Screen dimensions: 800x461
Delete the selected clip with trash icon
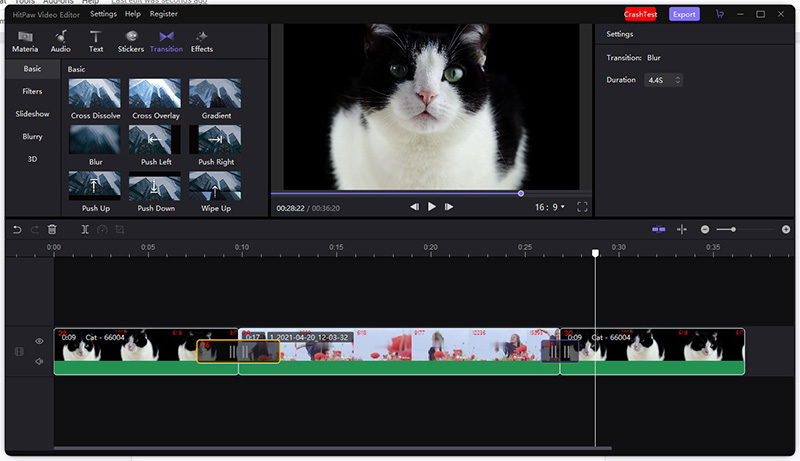pyautogui.click(x=52, y=230)
